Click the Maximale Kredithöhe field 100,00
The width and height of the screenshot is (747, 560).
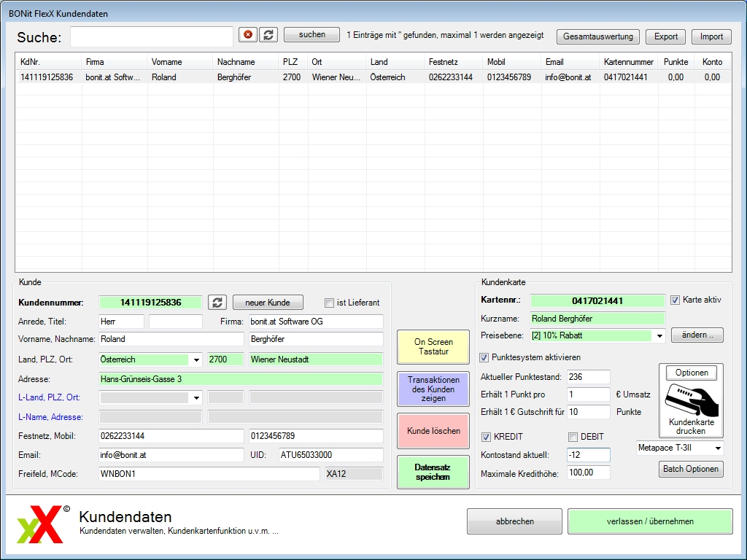[x=589, y=472]
